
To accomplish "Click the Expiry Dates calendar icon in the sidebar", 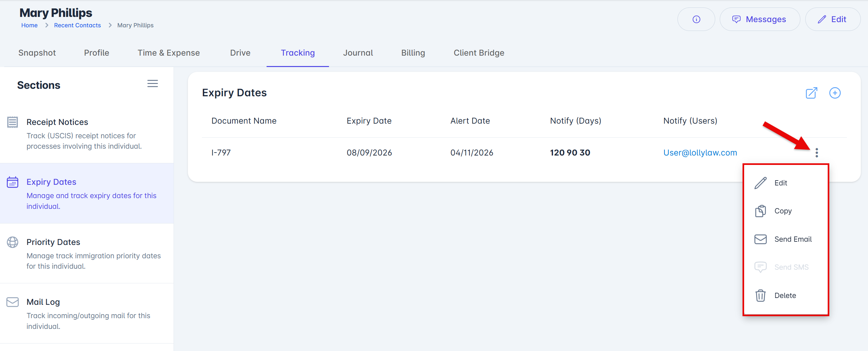I will [x=12, y=182].
